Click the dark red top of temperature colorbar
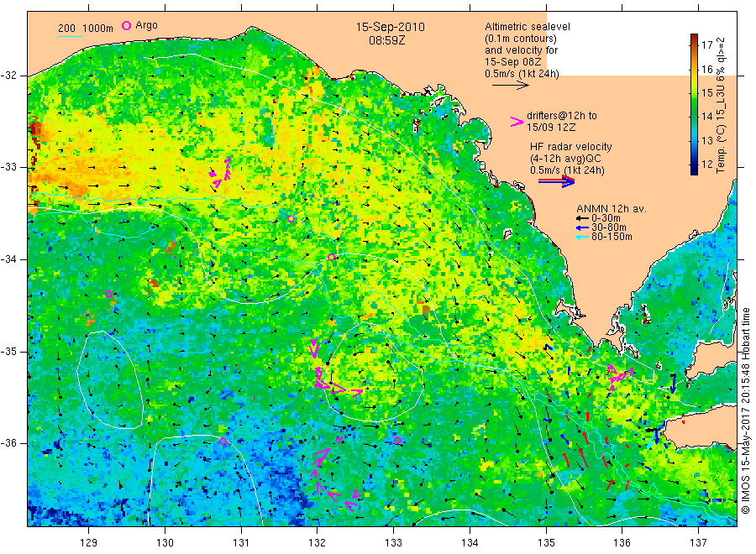Screen dimensions: 756x554 click(694, 38)
